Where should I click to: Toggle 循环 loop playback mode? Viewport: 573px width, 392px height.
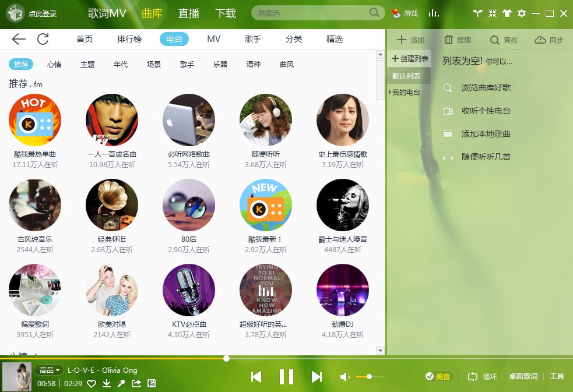coord(483,376)
